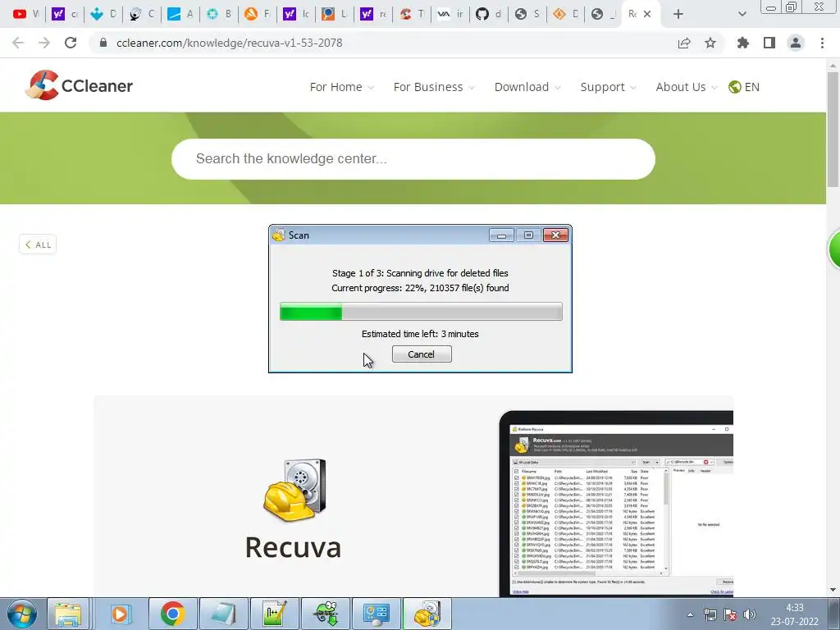Focus the knowledge center search box

pyautogui.click(x=413, y=159)
